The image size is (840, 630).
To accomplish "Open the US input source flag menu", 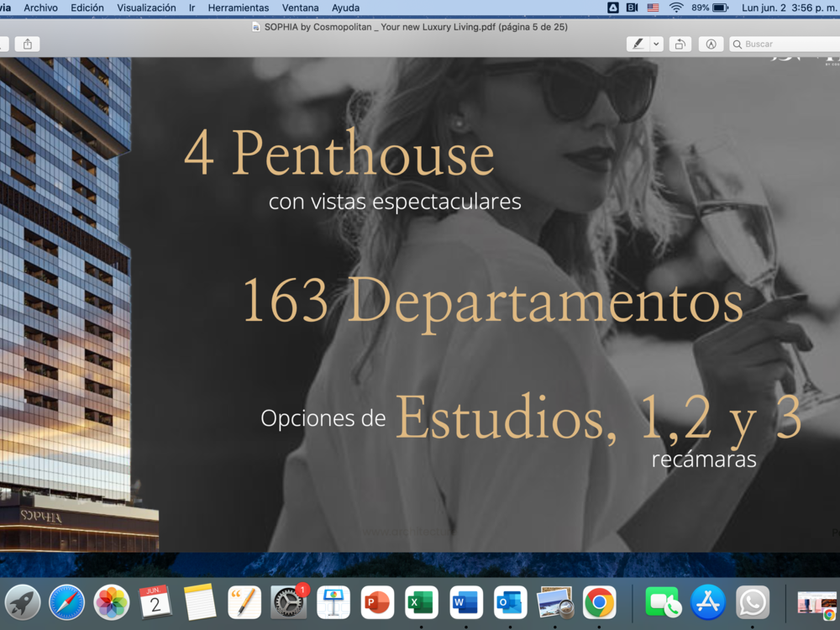I will 653,8.
